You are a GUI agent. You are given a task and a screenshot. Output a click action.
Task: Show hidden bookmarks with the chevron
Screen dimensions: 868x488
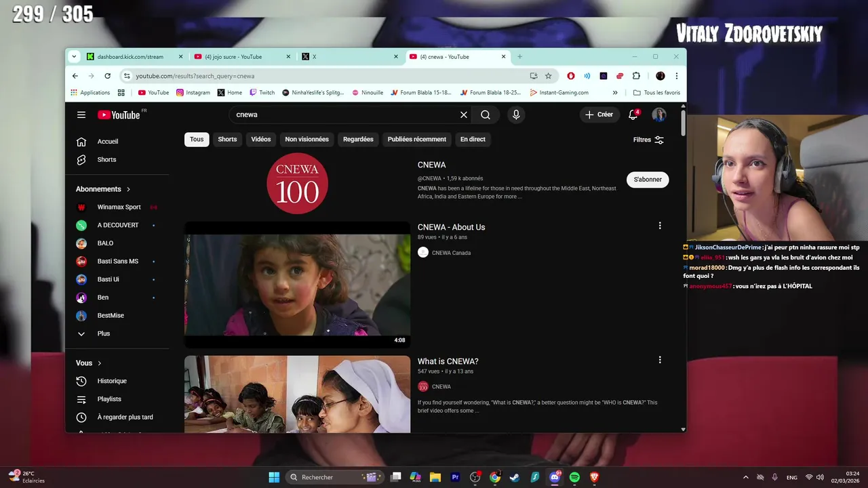click(x=615, y=93)
